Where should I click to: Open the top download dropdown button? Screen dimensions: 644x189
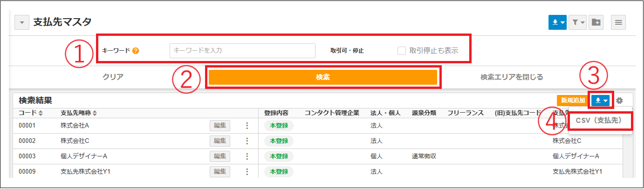pos(558,22)
